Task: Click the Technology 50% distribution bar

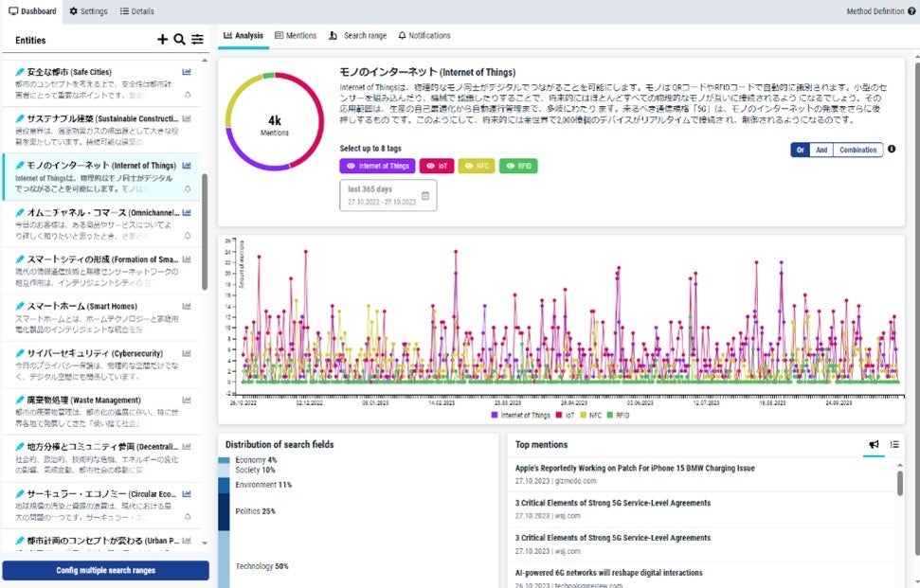Action: [224, 560]
